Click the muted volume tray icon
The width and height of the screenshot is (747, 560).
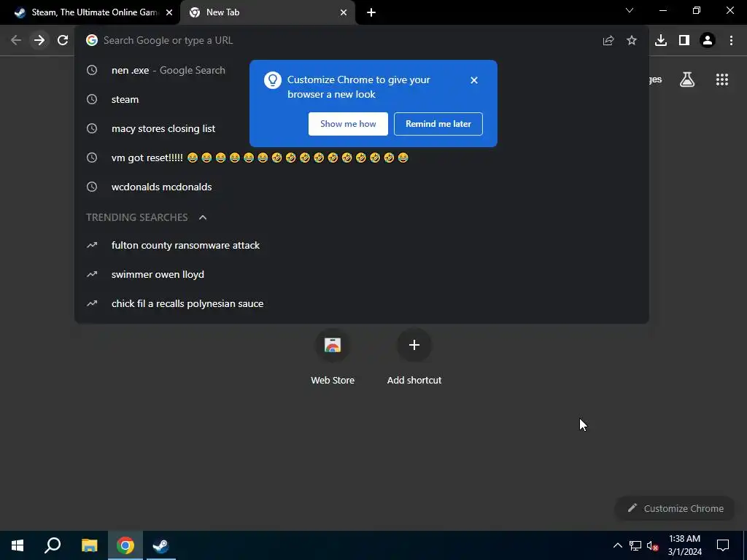click(652, 545)
